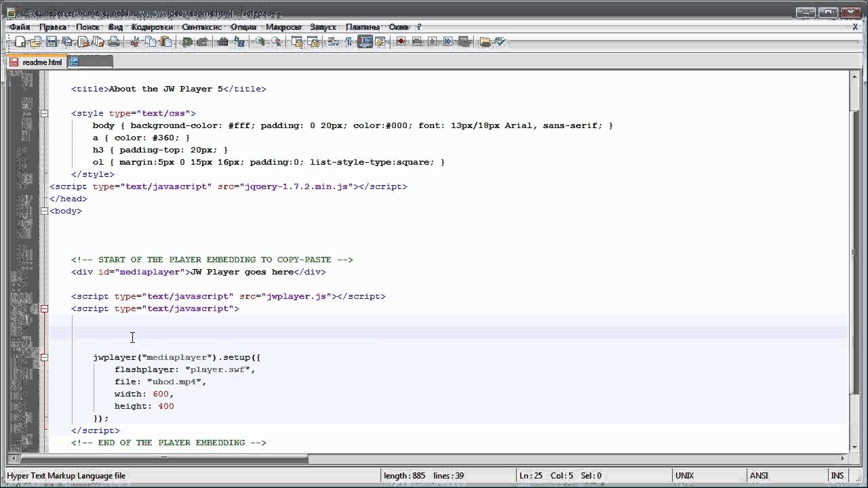Toggle show all characters pilcrow icon
The width and height of the screenshot is (868, 488).
[349, 42]
